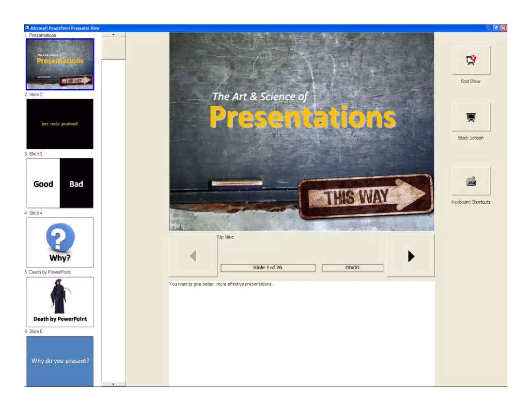This screenshot has height=411, width=532.
Task: Click the Up Next label
Action: tap(226, 237)
